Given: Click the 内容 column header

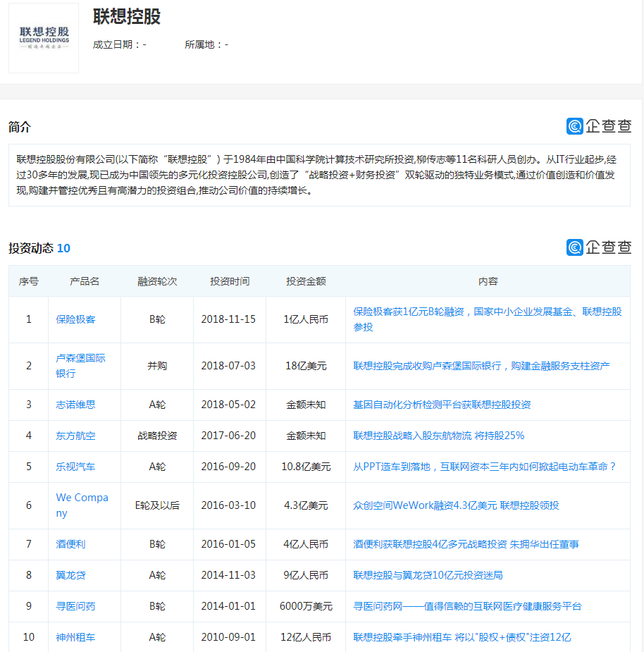Looking at the screenshot, I should 488,281.
